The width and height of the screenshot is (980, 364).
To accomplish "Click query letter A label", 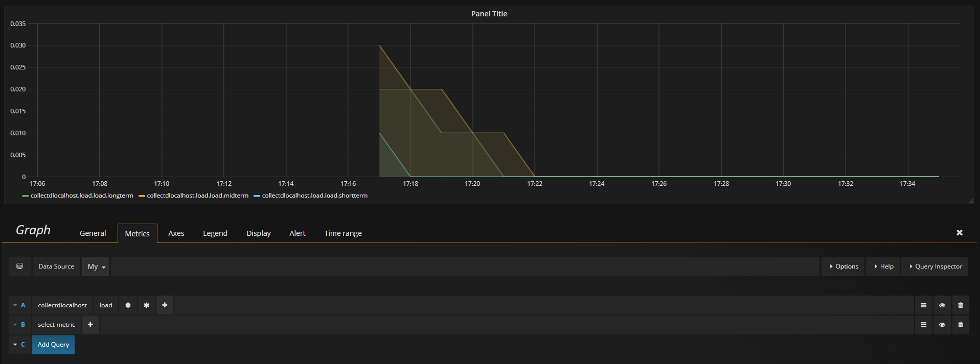I will 23,305.
